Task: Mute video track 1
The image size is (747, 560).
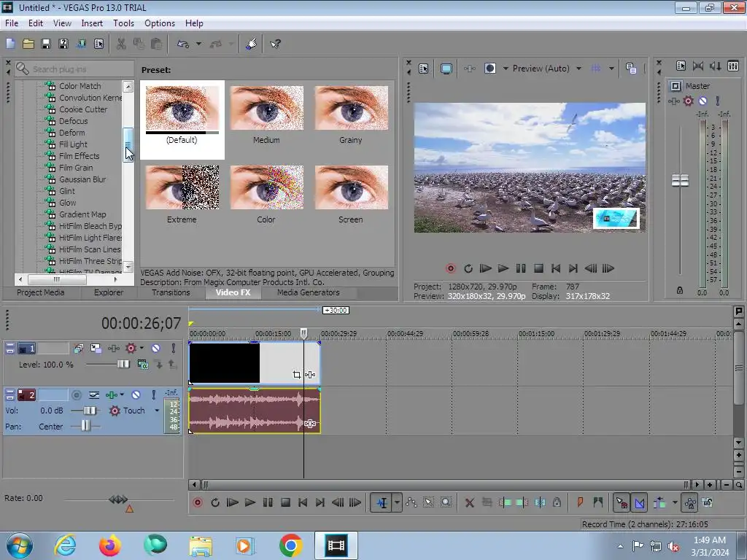Action: tap(156, 348)
